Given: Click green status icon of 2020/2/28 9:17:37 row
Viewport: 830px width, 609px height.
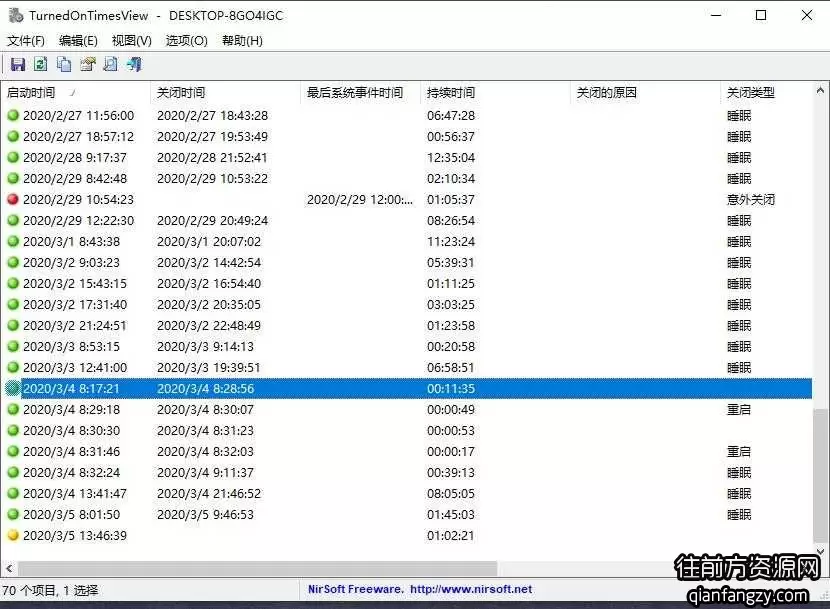Looking at the screenshot, I should [13, 157].
